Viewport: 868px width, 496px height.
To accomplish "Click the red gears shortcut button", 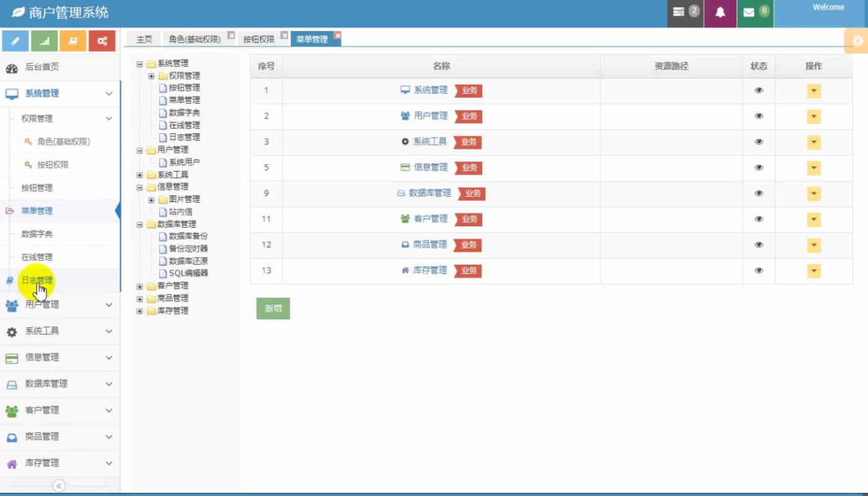I will 102,41.
